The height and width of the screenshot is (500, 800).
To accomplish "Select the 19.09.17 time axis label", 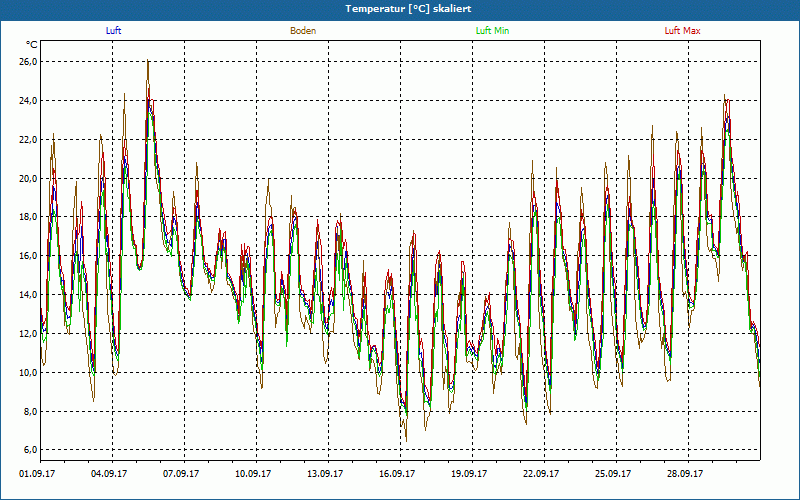I will coord(470,475).
